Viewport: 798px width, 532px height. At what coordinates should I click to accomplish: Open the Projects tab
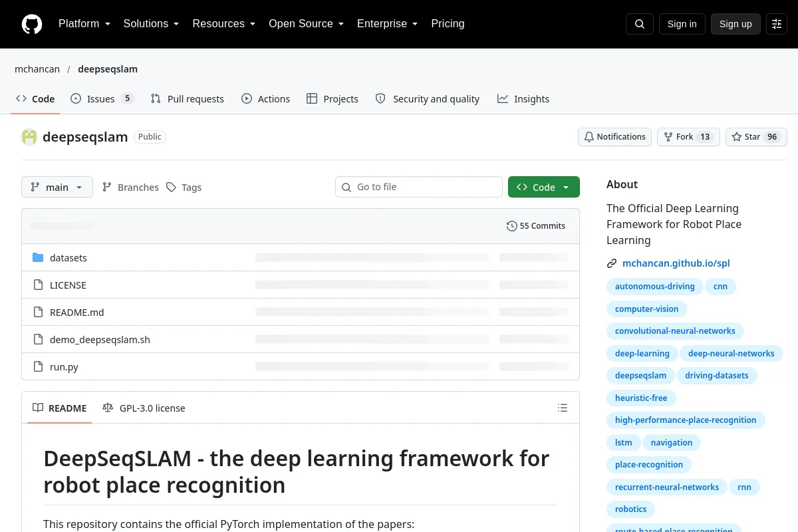pos(332,98)
